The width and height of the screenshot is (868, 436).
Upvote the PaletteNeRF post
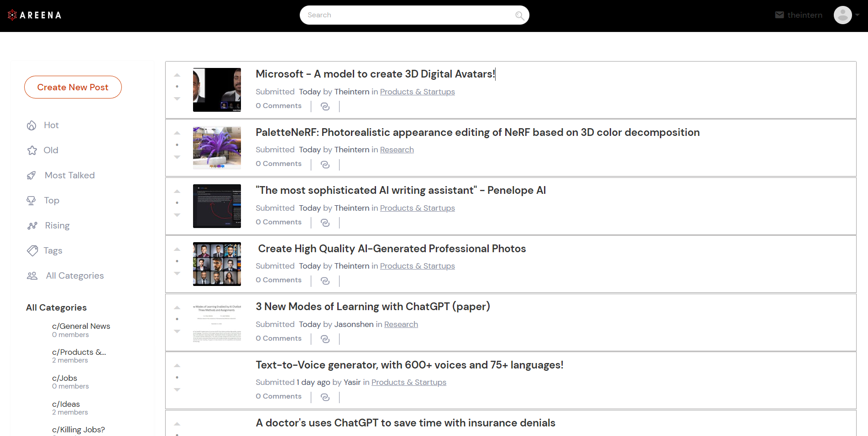177,133
